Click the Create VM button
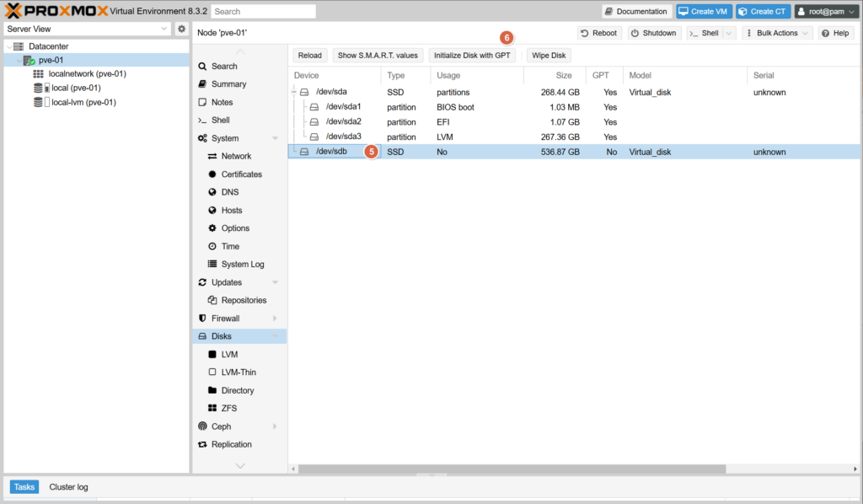 pyautogui.click(x=703, y=12)
